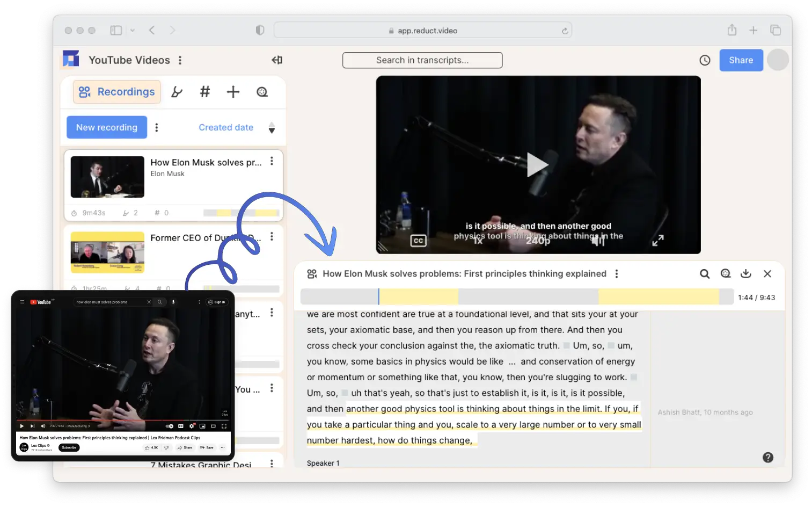Click YouTube Sign in button
The height and width of the screenshot is (507, 812).
[x=217, y=302]
